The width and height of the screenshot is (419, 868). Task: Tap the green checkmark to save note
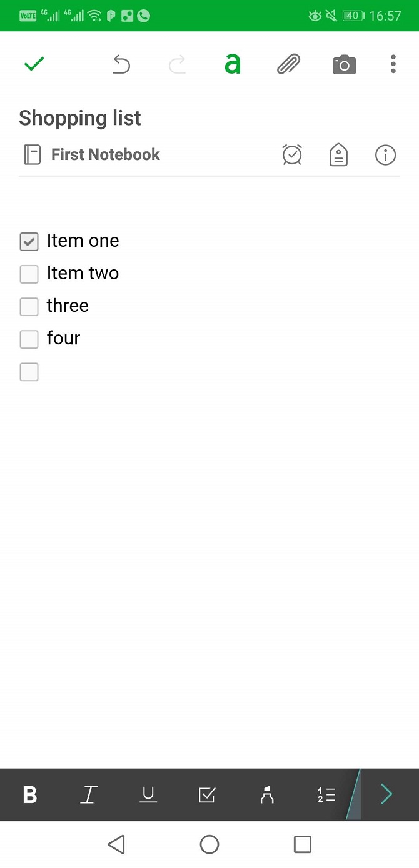pyautogui.click(x=34, y=64)
